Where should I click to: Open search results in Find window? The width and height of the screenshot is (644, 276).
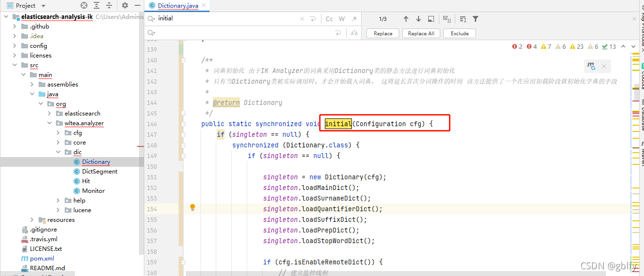tap(431, 19)
